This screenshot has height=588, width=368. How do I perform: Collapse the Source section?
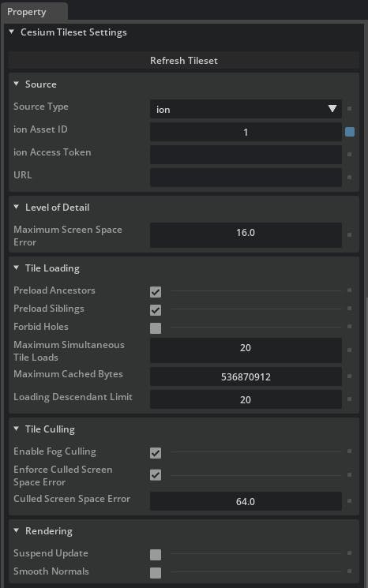coord(16,84)
